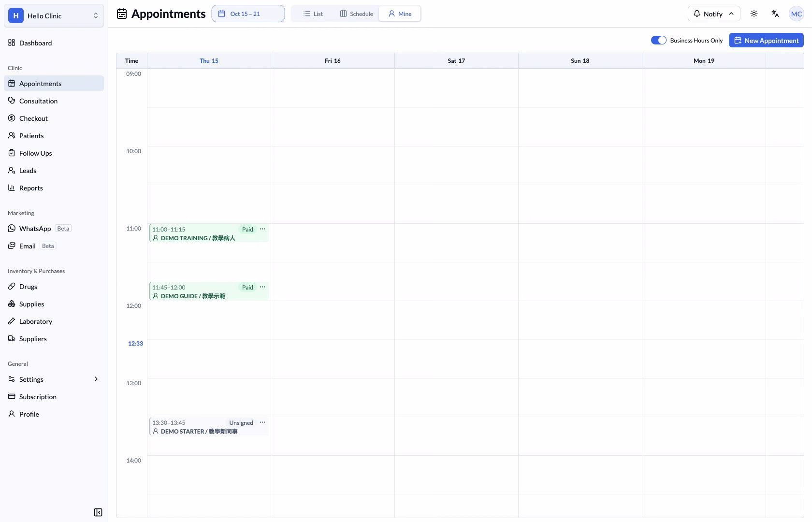
Task: Click the Sun 18 column header
Action: [580, 61]
